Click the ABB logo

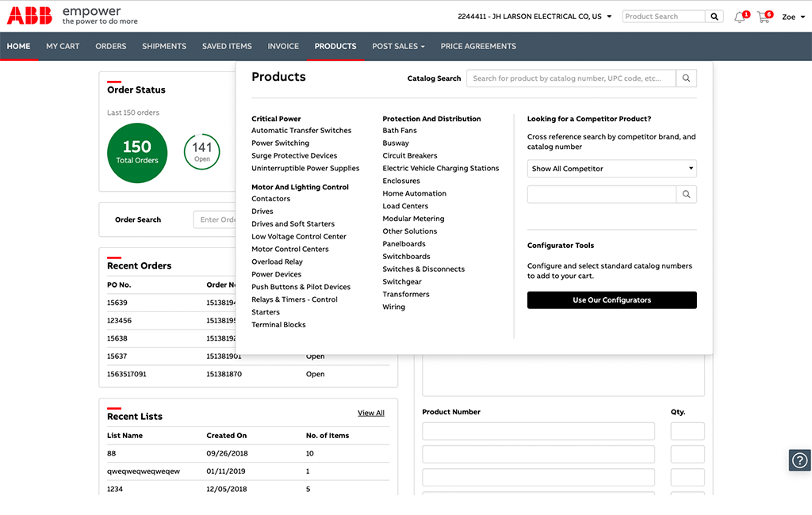(29, 16)
